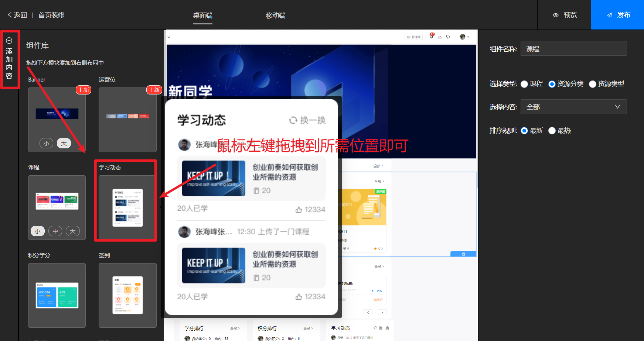This screenshot has width=644, height=341.
Task: Select the 运营位 component thumbnail
Action: [127, 120]
